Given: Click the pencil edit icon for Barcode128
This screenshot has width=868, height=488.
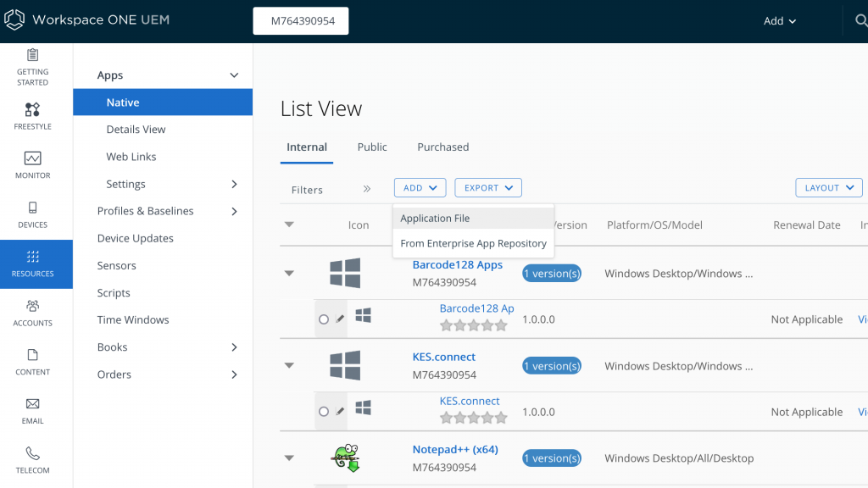Looking at the screenshot, I should (341, 319).
